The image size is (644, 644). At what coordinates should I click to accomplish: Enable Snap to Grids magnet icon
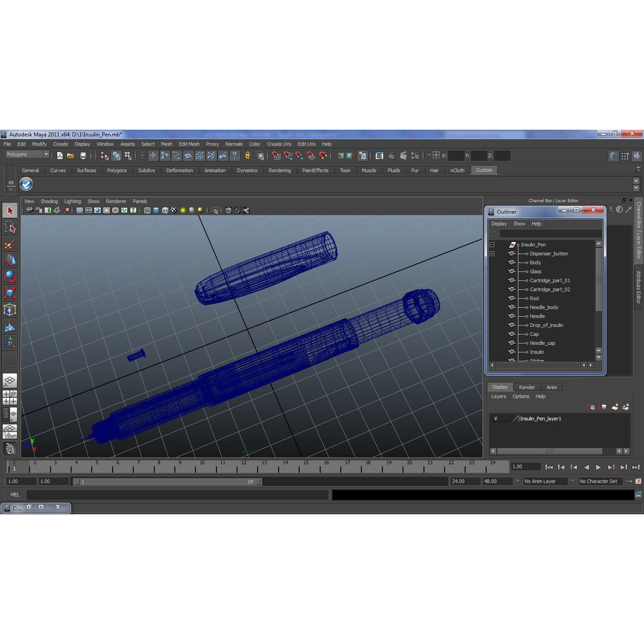click(x=277, y=156)
